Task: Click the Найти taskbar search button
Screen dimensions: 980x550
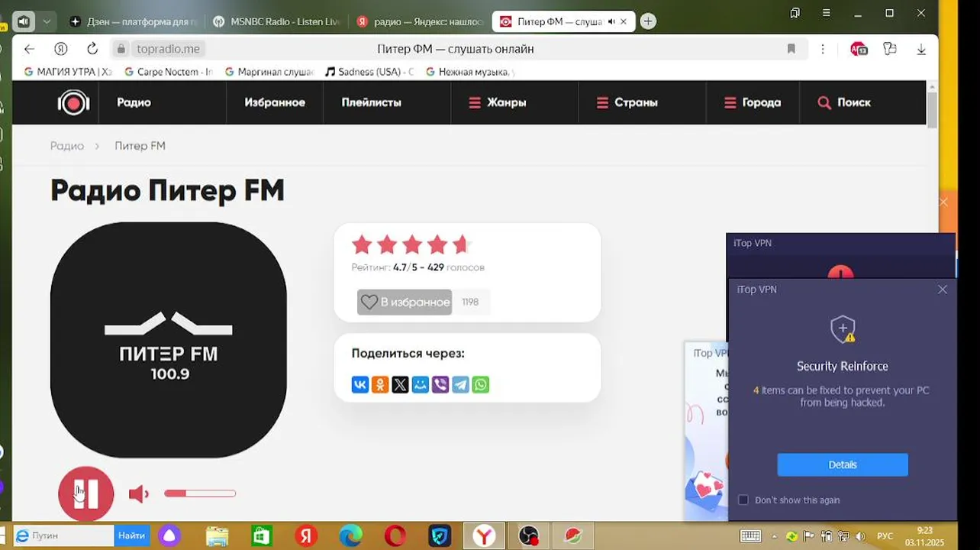Action: 131,535
